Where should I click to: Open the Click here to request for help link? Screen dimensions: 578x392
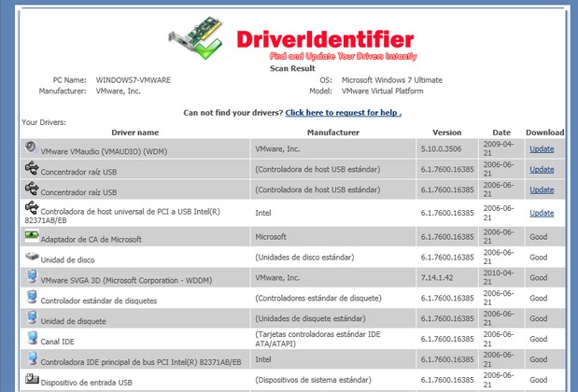coord(344,113)
